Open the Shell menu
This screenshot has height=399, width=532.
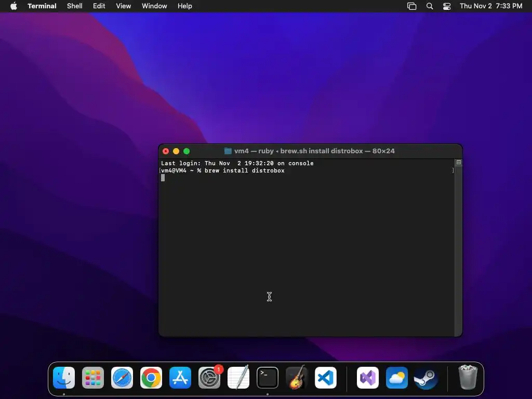pos(75,6)
